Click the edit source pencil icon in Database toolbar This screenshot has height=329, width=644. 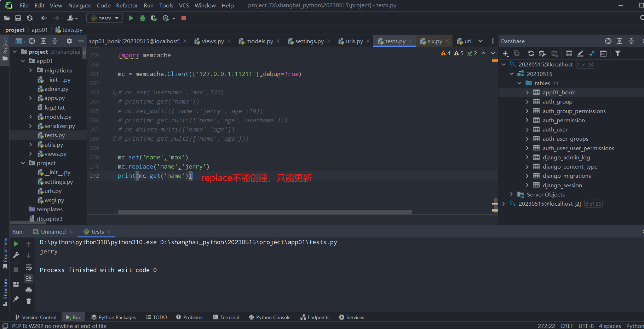coord(580,53)
